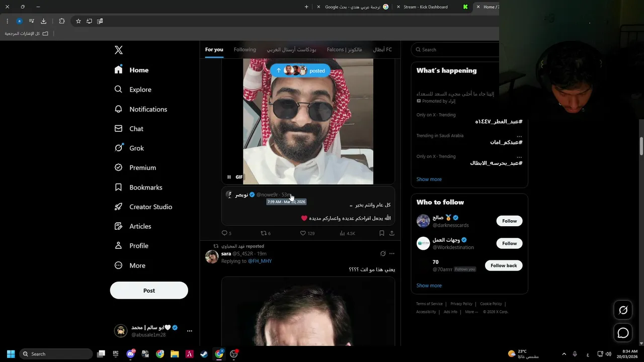
Task: Switch to the بودكاست أرسنال العربي tab
Action: point(291,49)
